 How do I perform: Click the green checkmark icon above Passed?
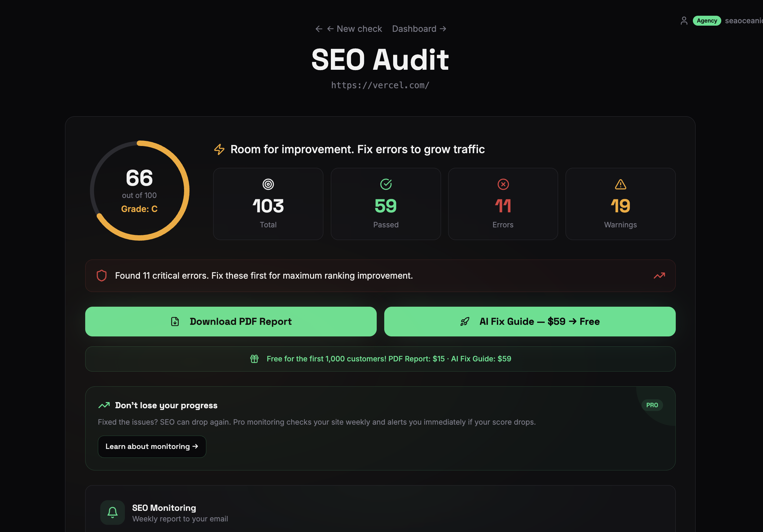pos(386,184)
